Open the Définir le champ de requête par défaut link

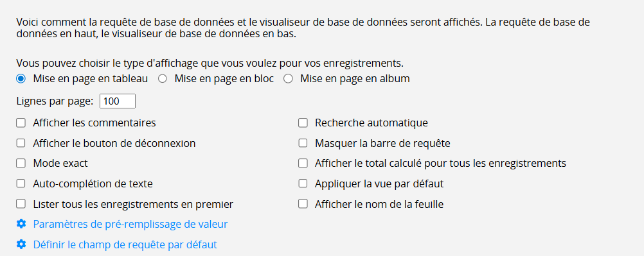click(125, 245)
